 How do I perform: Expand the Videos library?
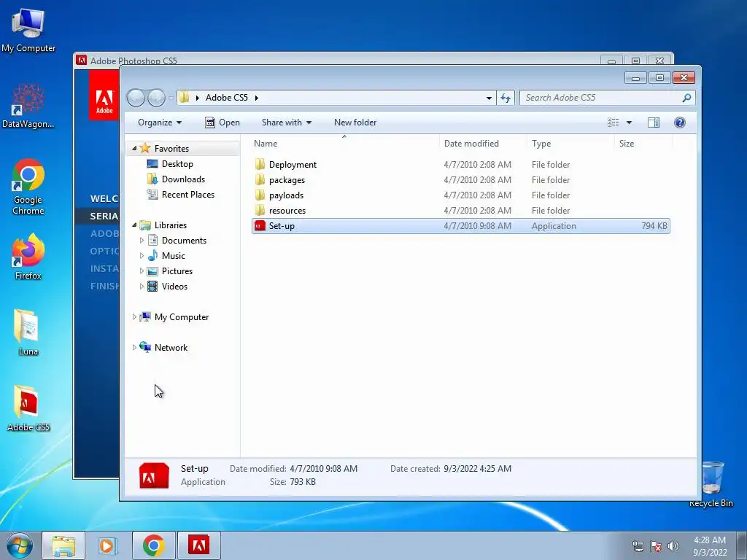click(x=142, y=286)
